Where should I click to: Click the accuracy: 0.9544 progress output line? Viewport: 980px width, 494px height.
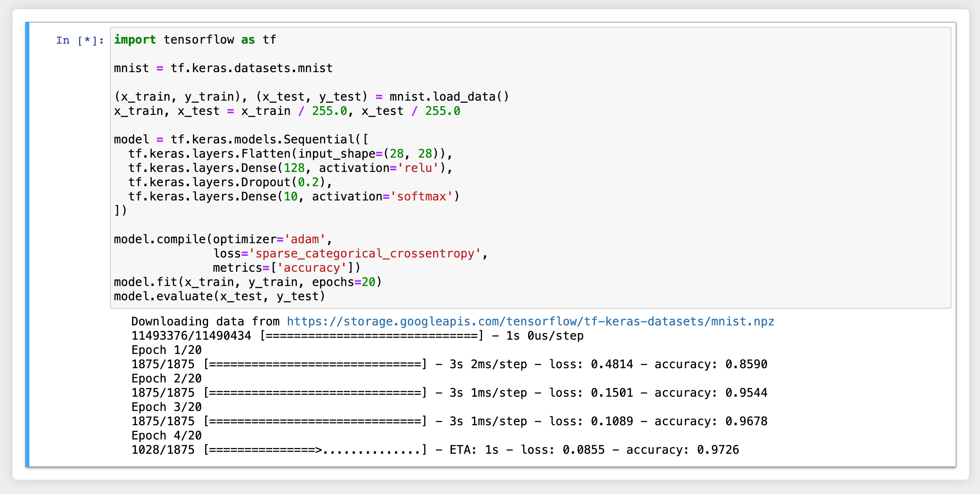click(x=449, y=393)
